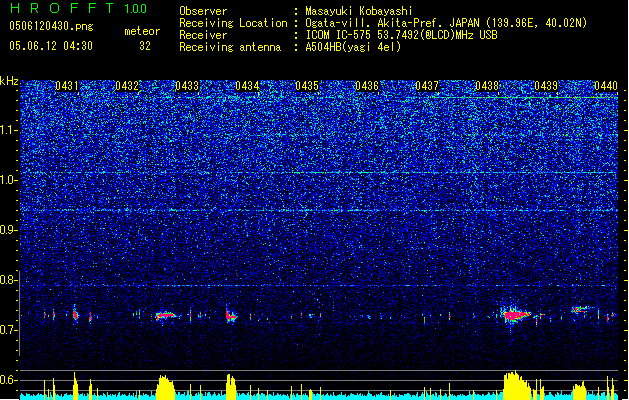Click the 'Receiver' field label
The width and height of the screenshot is (629, 400).
tap(203, 35)
